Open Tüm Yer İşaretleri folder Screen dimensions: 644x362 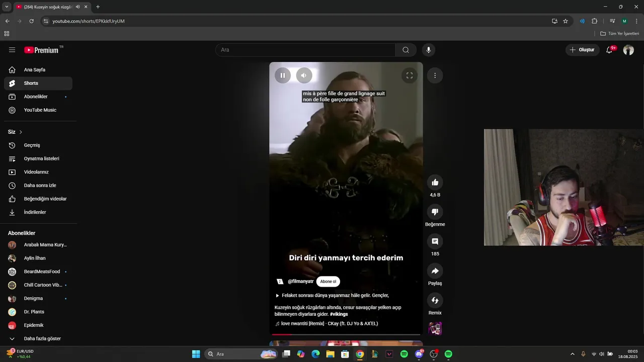(620, 34)
